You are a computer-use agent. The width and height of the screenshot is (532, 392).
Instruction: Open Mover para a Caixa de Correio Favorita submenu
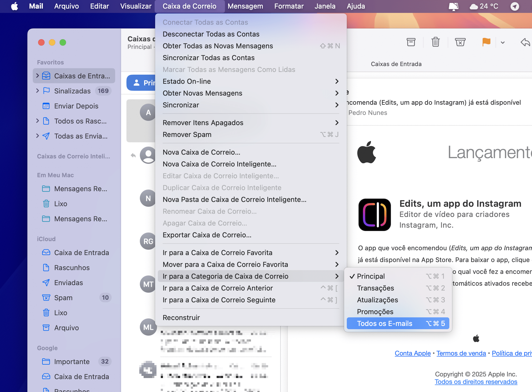tap(251, 264)
